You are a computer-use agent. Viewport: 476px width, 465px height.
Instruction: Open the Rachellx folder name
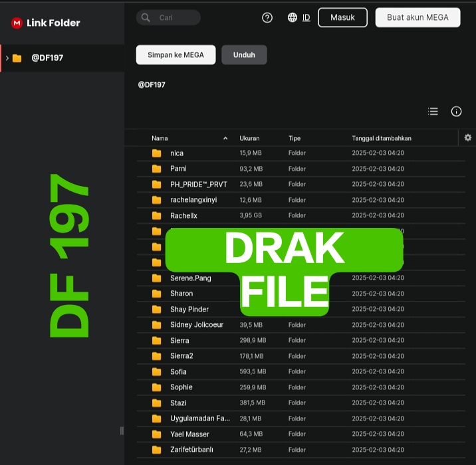[183, 216]
